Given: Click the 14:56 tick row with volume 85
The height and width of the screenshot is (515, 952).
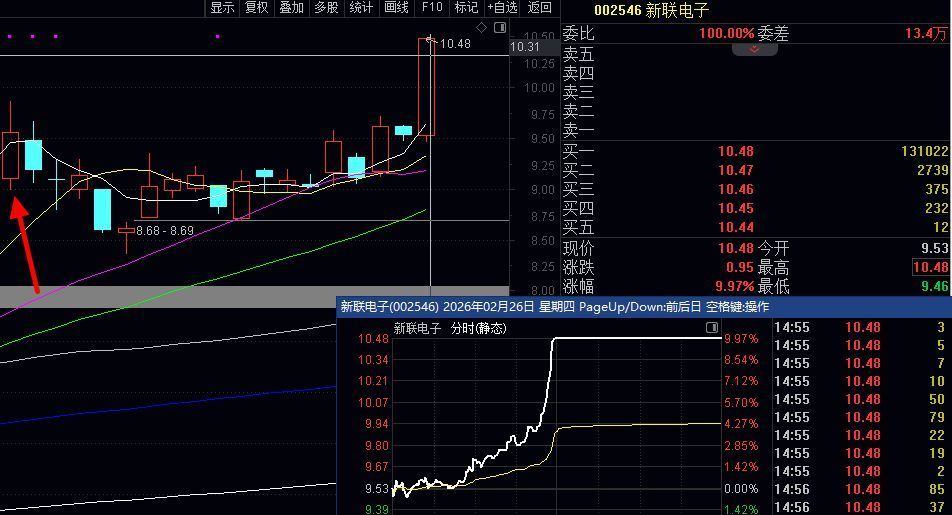Looking at the screenshot, I should [860, 489].
